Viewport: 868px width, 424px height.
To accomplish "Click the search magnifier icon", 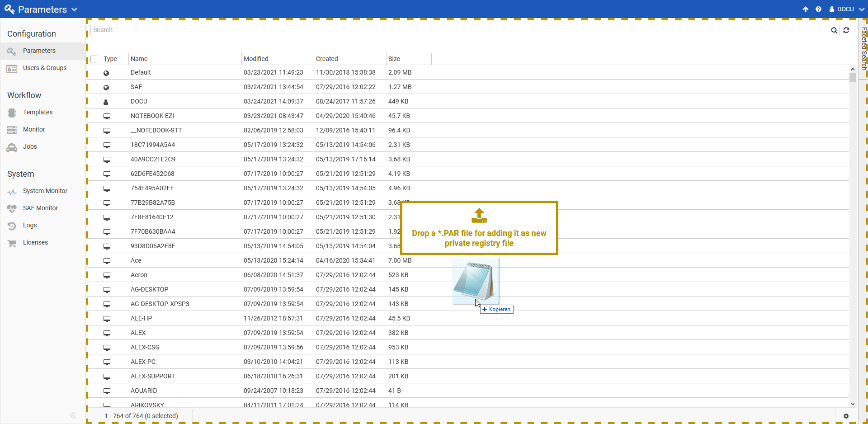I will (x=834, y=30).
